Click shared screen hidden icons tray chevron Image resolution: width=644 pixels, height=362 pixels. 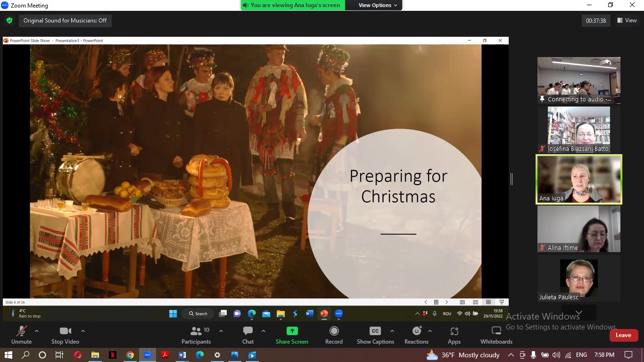pyautogui.click(x=417, y=313)
